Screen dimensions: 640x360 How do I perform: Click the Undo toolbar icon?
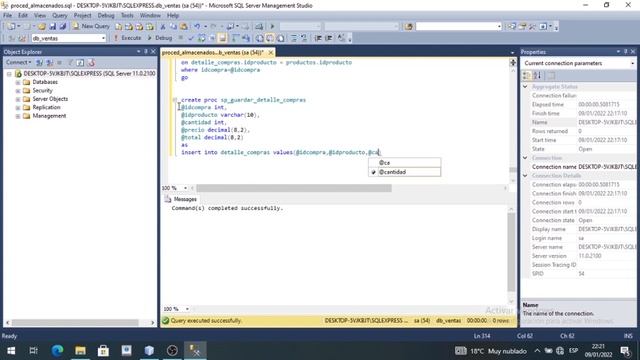[x=197, y=27]
